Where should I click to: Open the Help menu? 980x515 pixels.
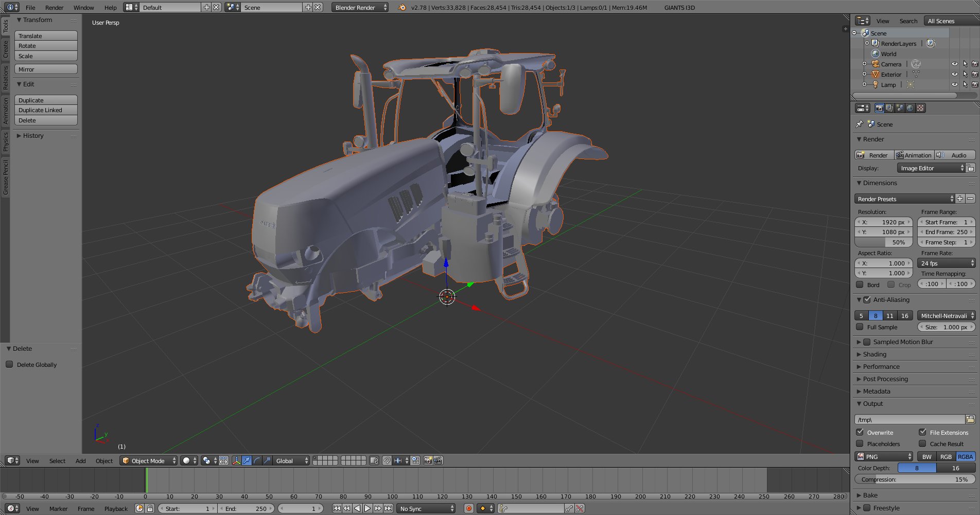tap(110, 7)
